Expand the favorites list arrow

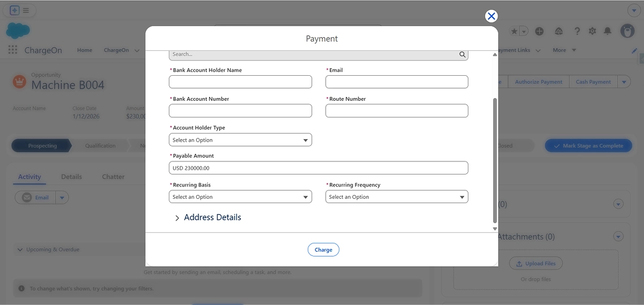tap(524, 31)
